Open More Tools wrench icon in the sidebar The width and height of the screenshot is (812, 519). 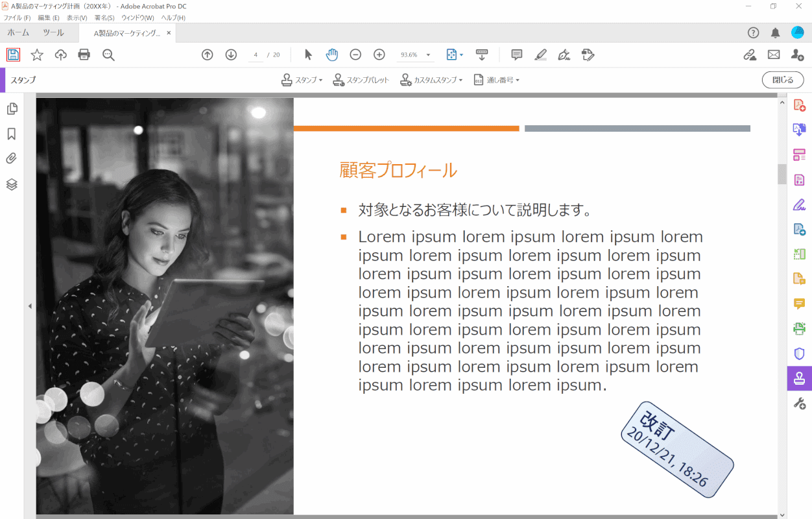pyautogui.click(x=799, y=403)
